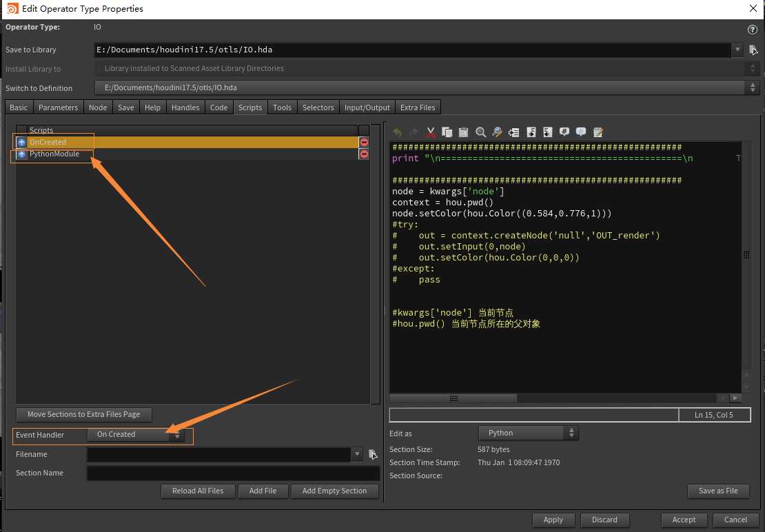Change Edit as language from Python
Image resolution: width=765 pixels, height=532 pixels.
pyautogui.click(x=528, y=433)
